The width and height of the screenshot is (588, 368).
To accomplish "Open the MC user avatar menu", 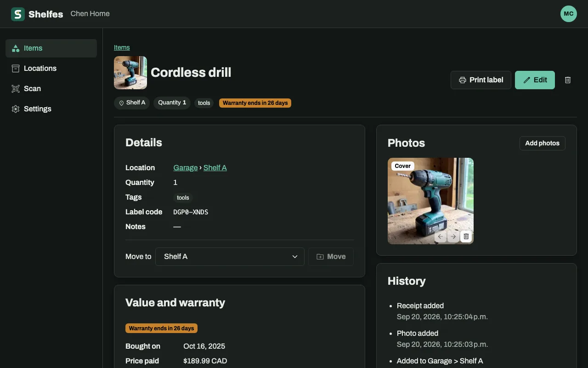I will click(569, 14).
